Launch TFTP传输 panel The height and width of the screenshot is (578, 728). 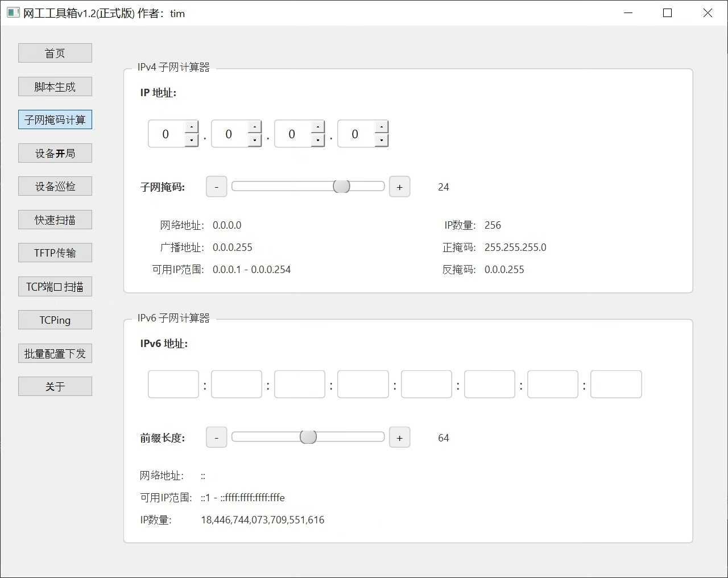pos(55,253)
